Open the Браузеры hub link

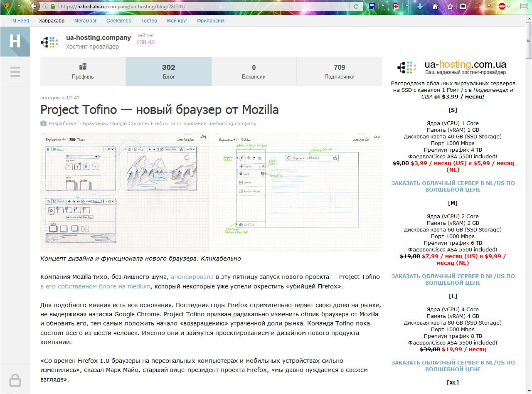[x=95, y=123]
